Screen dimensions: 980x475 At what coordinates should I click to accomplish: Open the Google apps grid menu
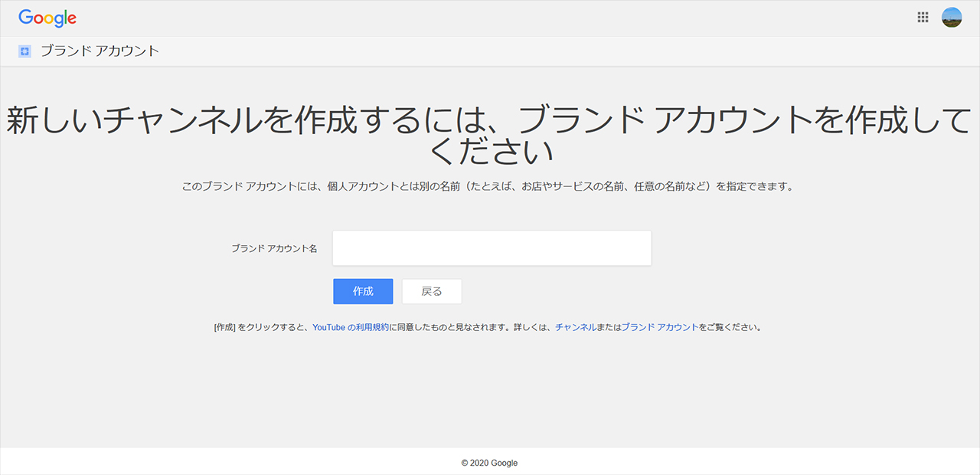923,18
